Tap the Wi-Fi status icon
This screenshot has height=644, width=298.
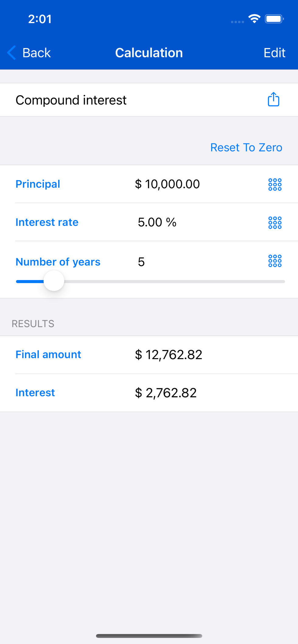coord(254,19)
